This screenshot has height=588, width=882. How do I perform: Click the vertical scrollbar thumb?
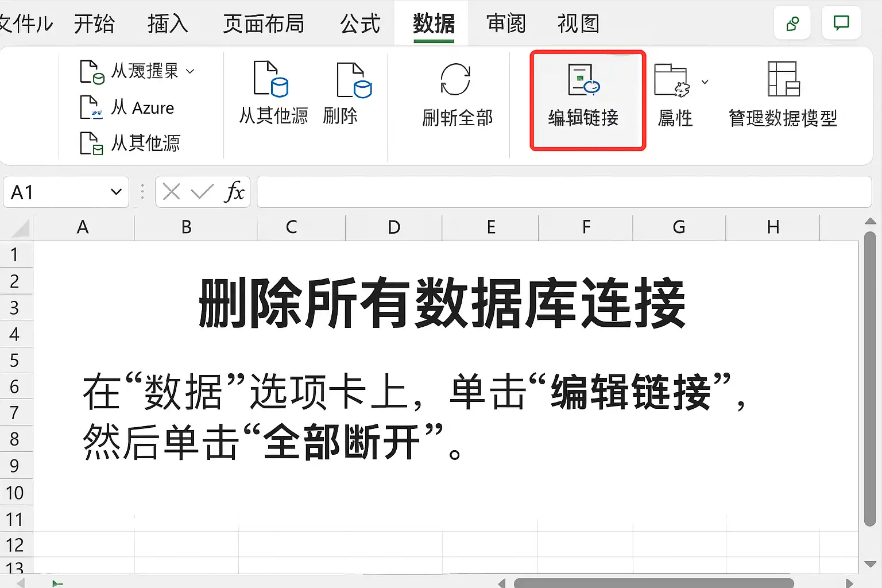[x=871, y=380]
